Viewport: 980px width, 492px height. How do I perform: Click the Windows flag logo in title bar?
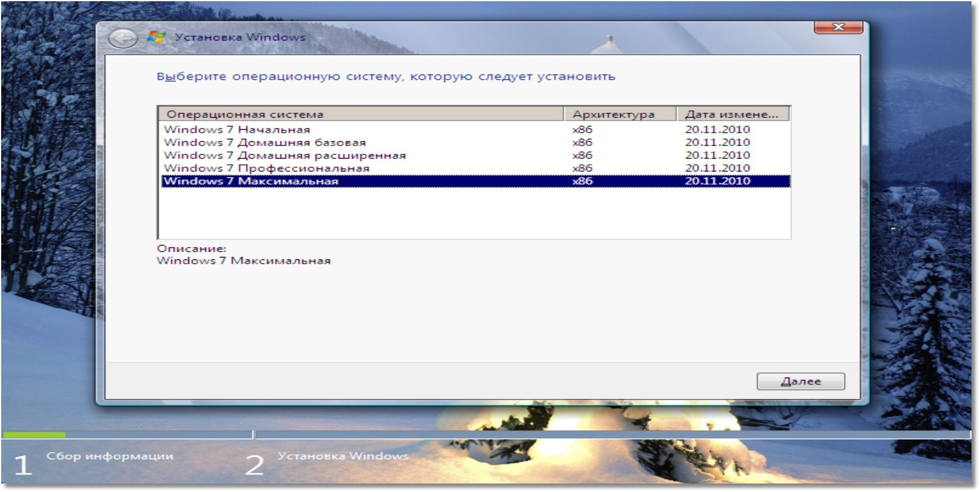[x=156, y=37]
